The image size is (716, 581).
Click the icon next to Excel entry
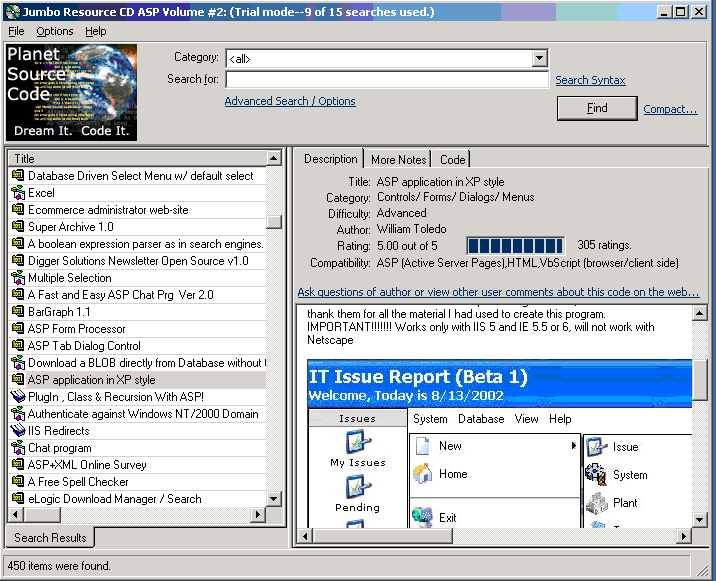pos(18,193)
